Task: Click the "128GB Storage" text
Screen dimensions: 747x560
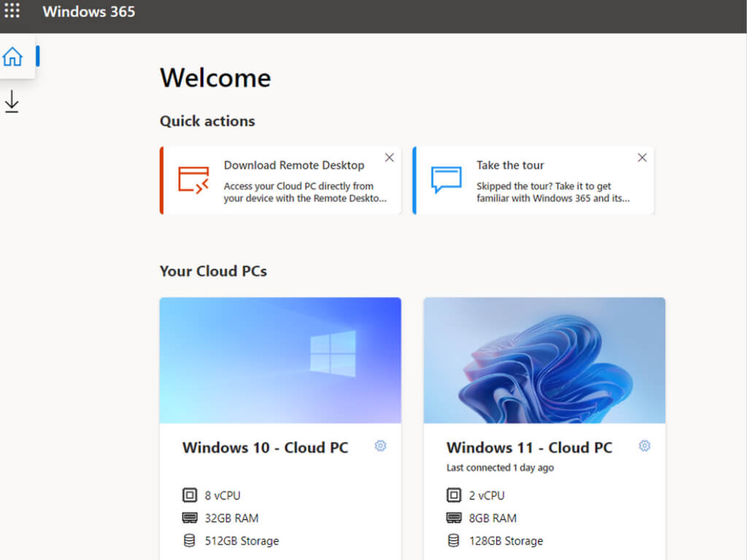Action: [x=506, y=541]
